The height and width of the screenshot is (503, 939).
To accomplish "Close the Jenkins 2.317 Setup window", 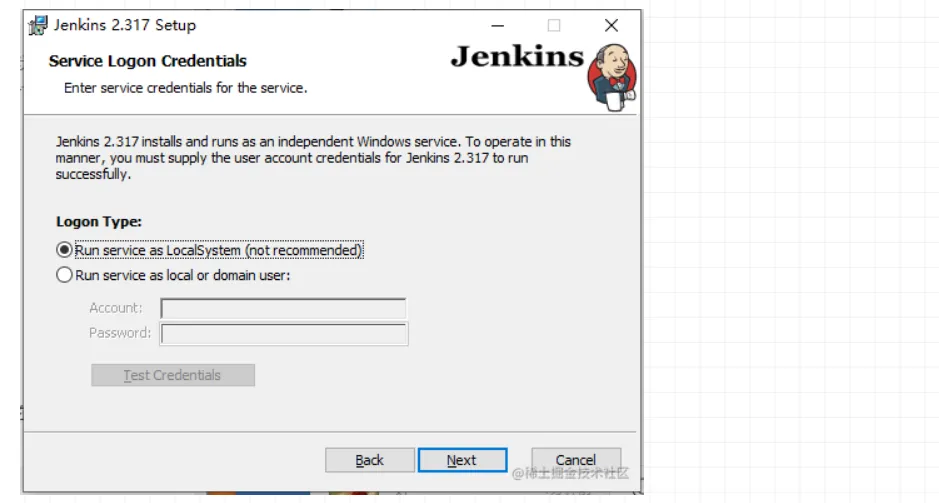I will [x=611, y=25].
